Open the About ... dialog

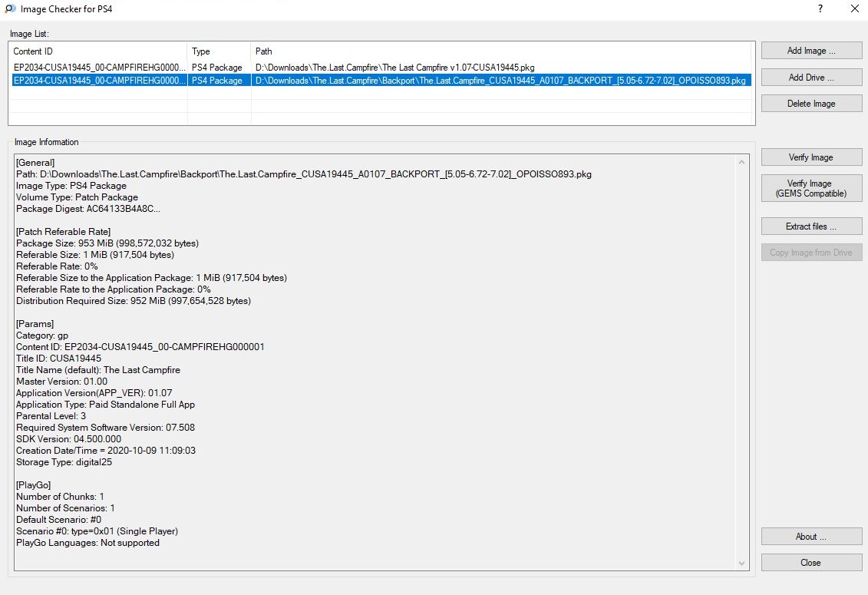811,537
